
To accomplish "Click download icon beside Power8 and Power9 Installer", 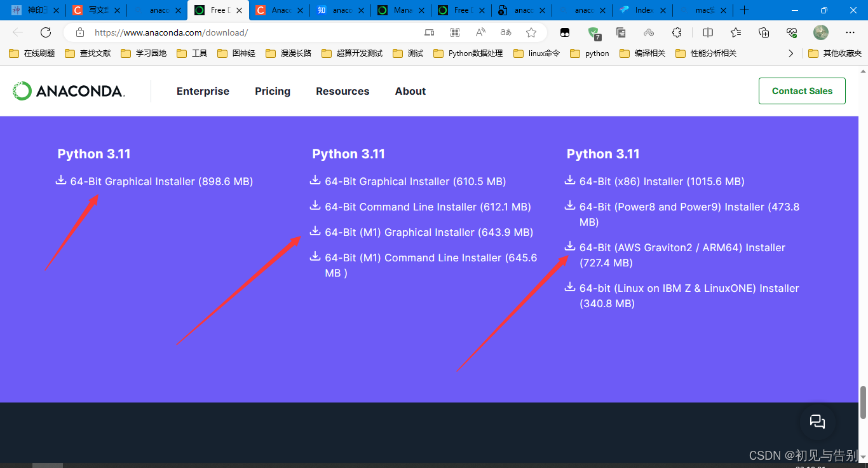I will [570, 205].
